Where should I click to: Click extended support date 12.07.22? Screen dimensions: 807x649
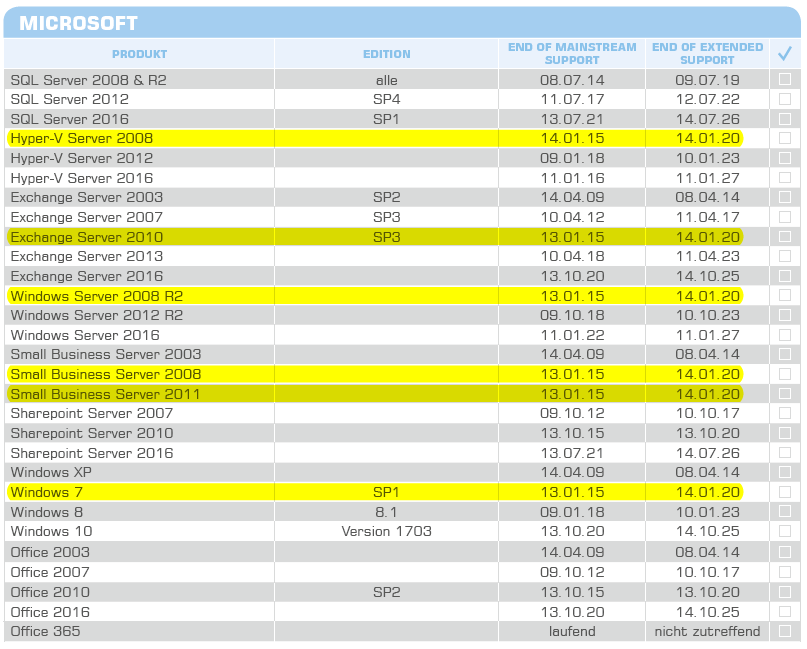[707, 99]
